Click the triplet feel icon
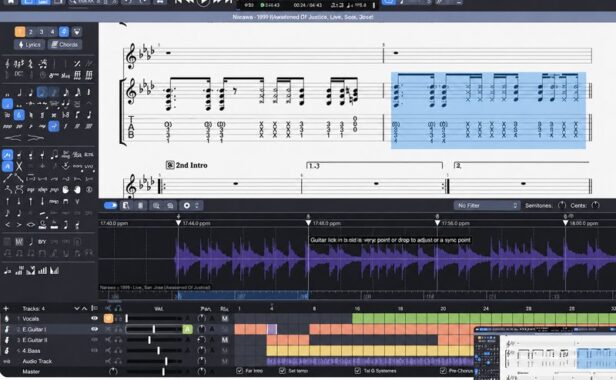 point(43,63)
